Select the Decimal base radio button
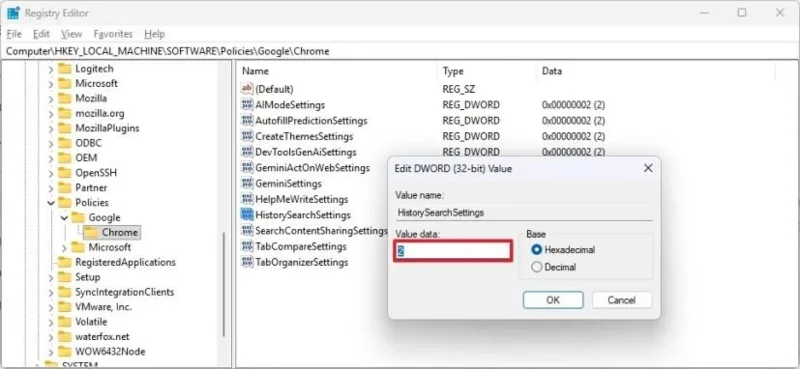The height and width of the screenshot is (369, 800). tap(536, 267)
